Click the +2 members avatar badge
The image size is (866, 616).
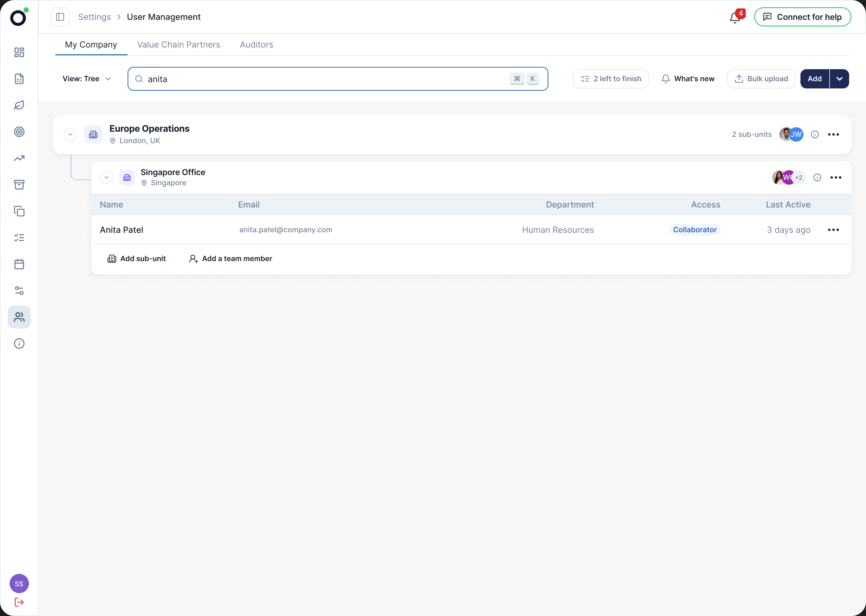pos(799,177)
